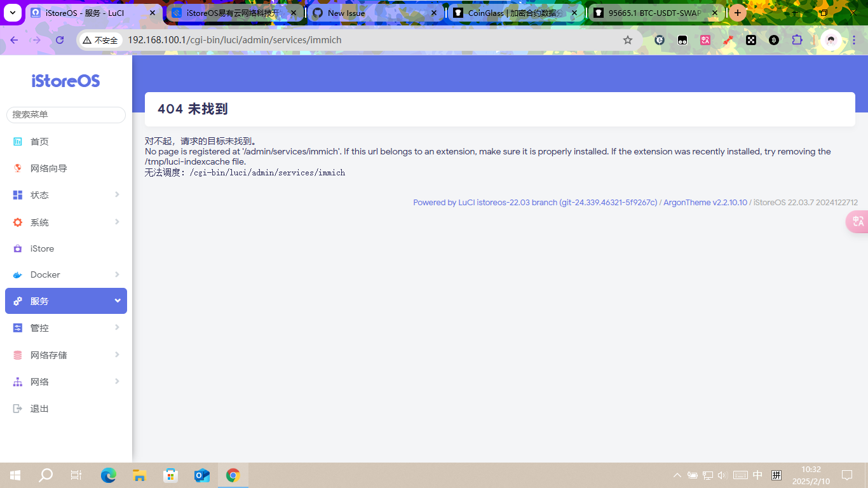Click the Docker whale icon
The width and height of the screenshot is (868, 488).
[x=18, y=275]
